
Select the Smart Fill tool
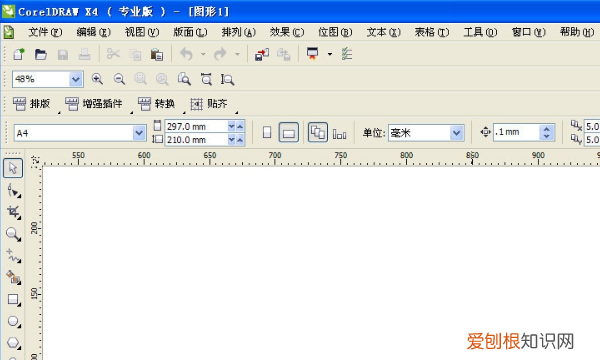(13, 277)
